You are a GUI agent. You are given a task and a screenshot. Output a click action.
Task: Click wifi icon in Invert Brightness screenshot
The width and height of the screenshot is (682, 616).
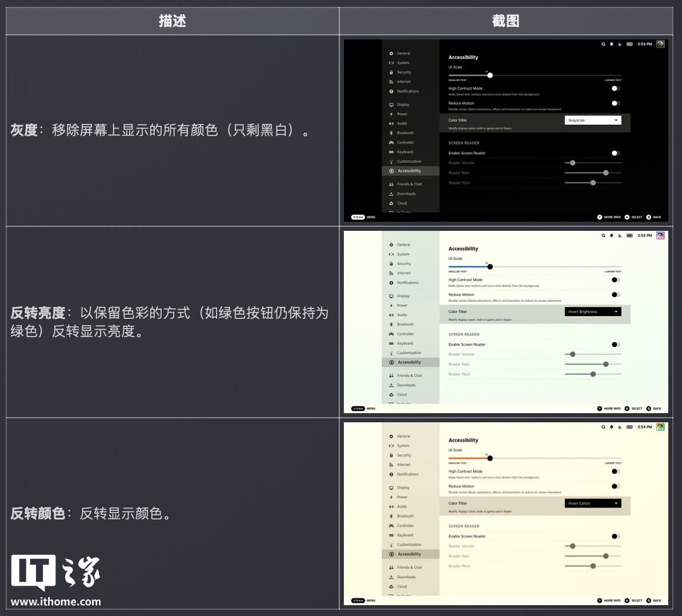pyautogui.click(x=620, y=236)
